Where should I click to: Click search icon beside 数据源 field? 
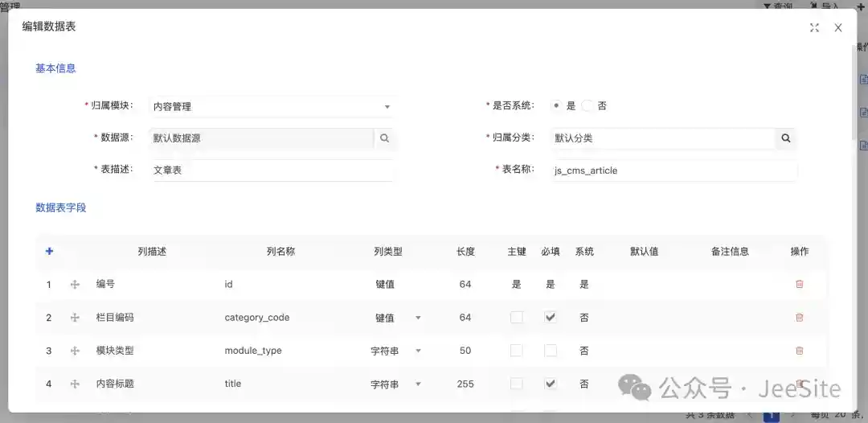(385, 138)
